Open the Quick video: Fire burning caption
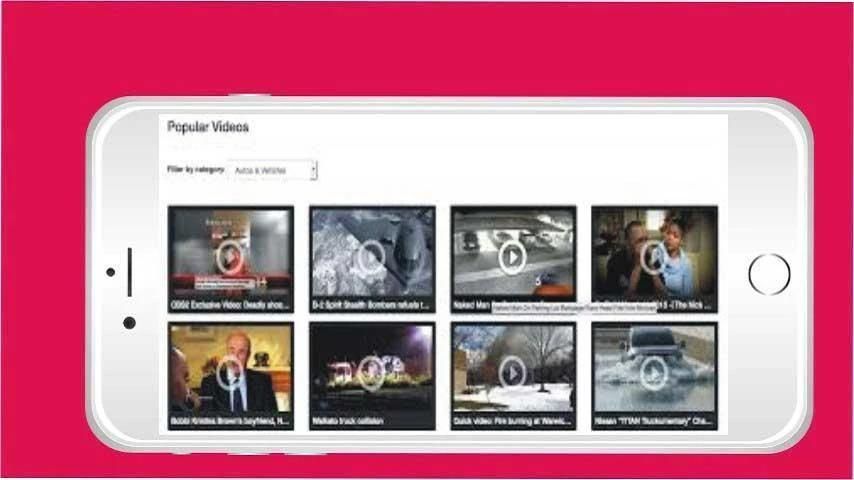 pyautogui.click(x=512, y=421)
